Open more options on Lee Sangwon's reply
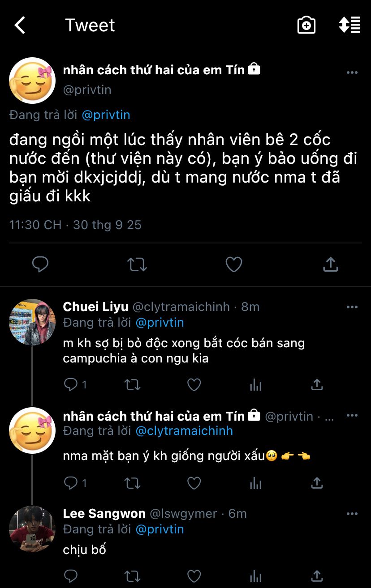 tap(352, 514)
